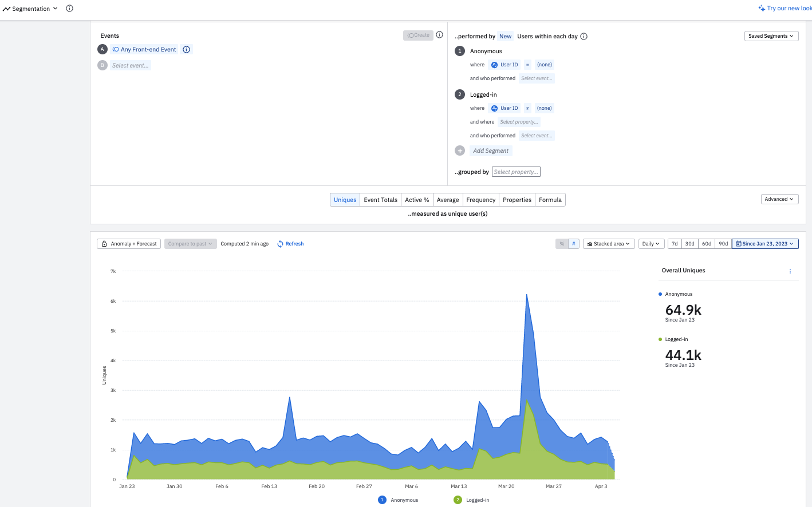Click Select property in Logged-in segment
812x507 pixels.
click(519, 122)
